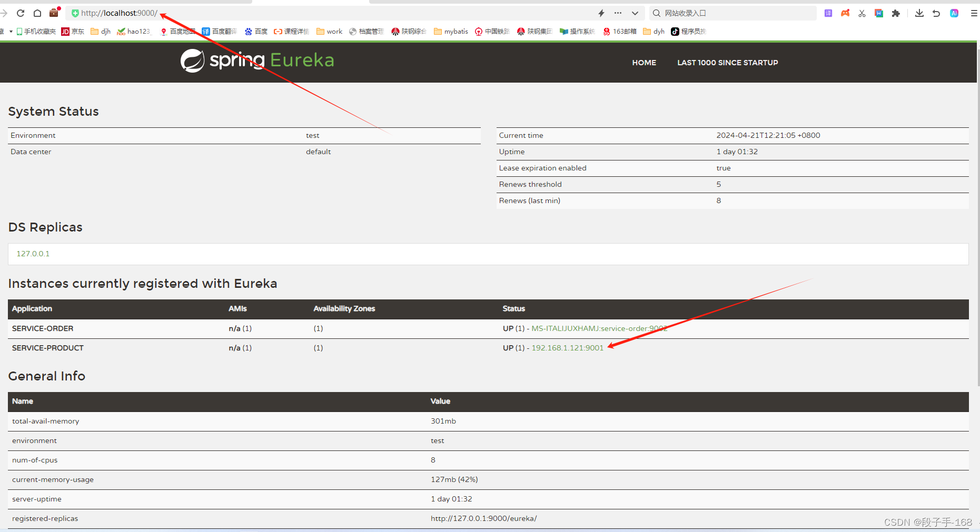
Task: Click the search magnifier icon
Action: (657, 13)
